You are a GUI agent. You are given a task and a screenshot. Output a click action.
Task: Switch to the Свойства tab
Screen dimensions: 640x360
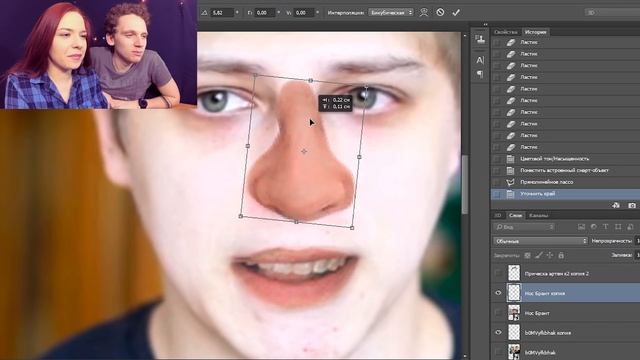point(505,32)
